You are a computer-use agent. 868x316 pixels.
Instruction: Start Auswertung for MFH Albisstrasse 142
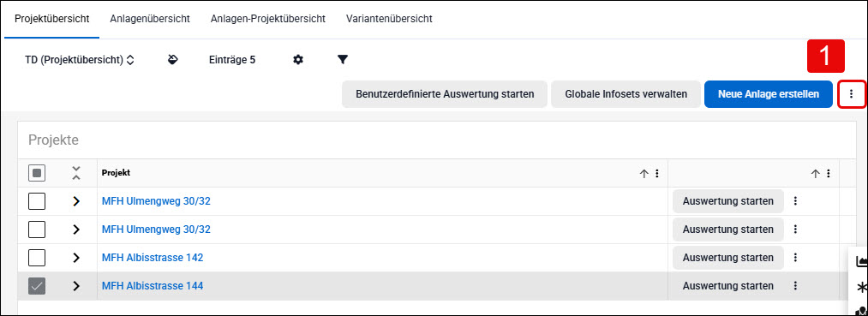pos(728,258)
